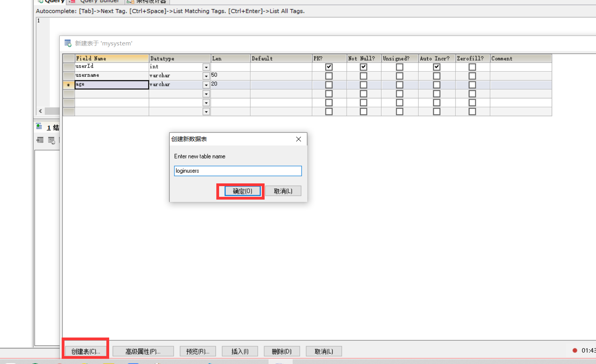Click the 插入(I) insert button
Screen dimensions: 596x364
coord(240,351)
